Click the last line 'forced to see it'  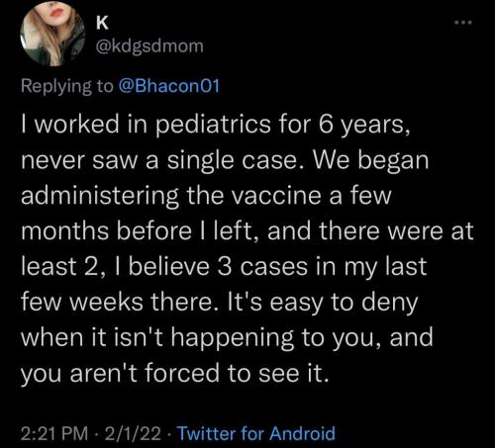(237, 373)
